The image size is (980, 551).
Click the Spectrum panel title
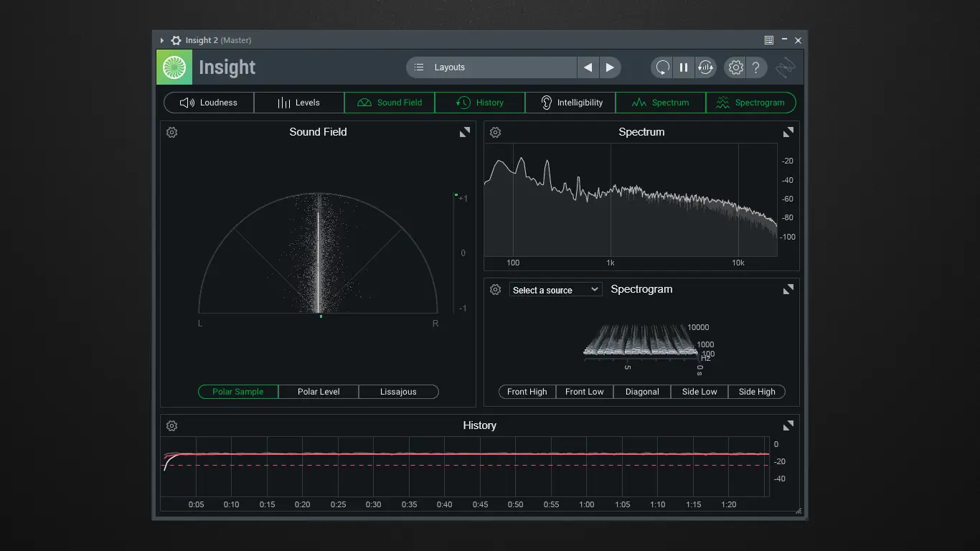(641, 132)
